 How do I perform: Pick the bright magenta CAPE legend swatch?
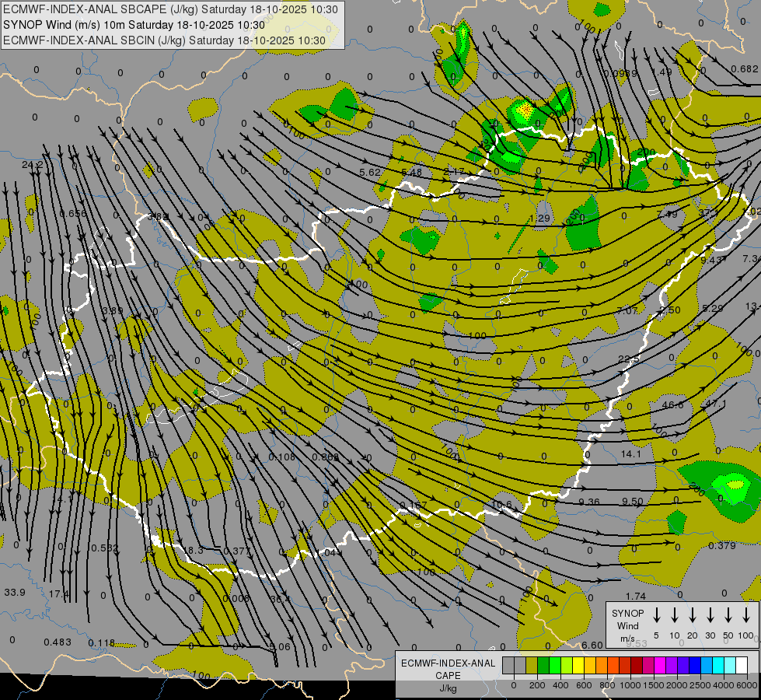[660, 665]
